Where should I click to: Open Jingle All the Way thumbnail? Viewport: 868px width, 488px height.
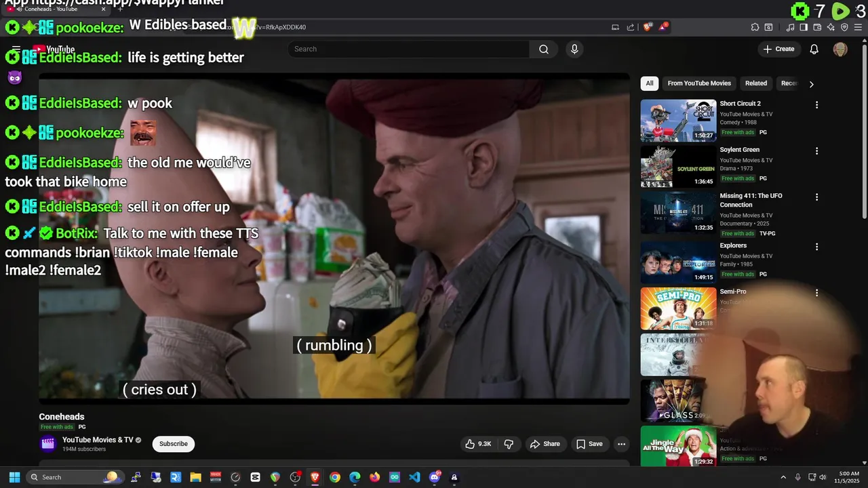[x=678, y=446]
